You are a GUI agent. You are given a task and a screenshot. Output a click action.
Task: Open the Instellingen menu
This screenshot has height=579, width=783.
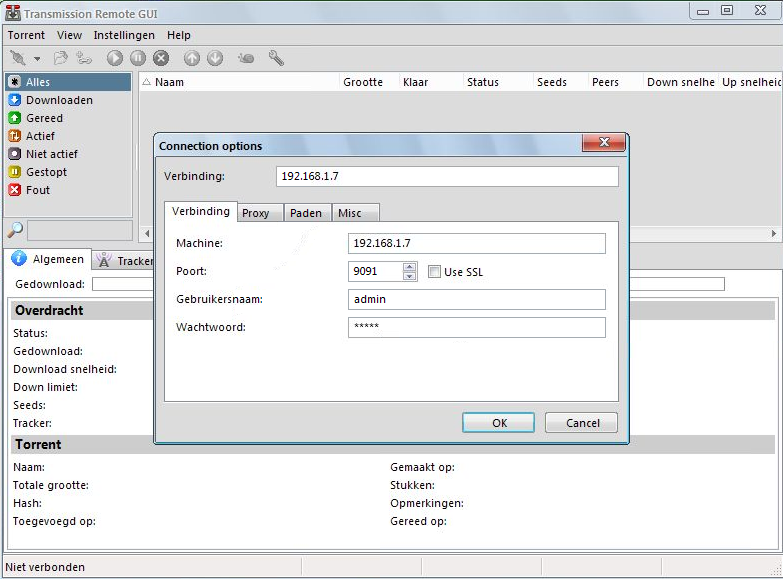click(x=124, y=35)
